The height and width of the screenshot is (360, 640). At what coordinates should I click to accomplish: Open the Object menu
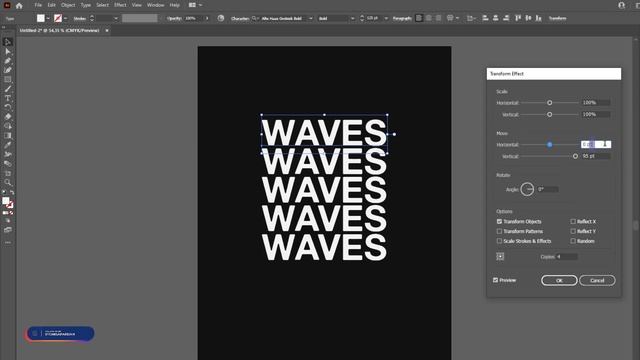68,5
